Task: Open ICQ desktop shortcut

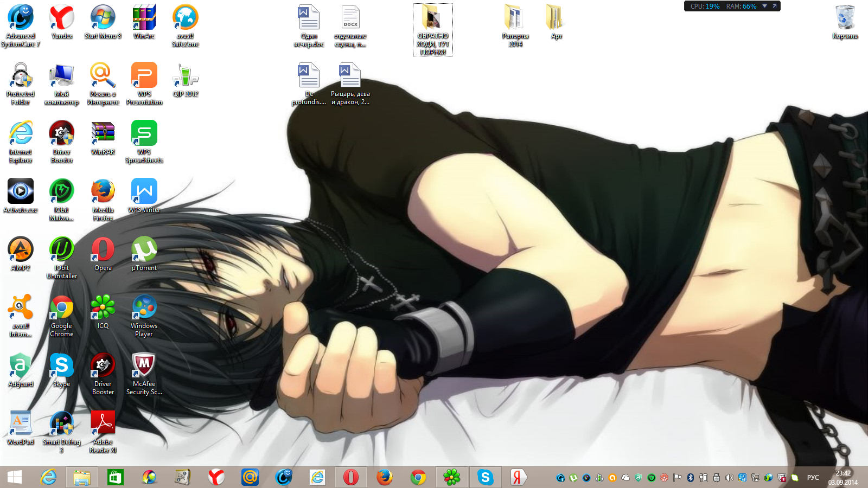Action: click(x=103, y=312)
